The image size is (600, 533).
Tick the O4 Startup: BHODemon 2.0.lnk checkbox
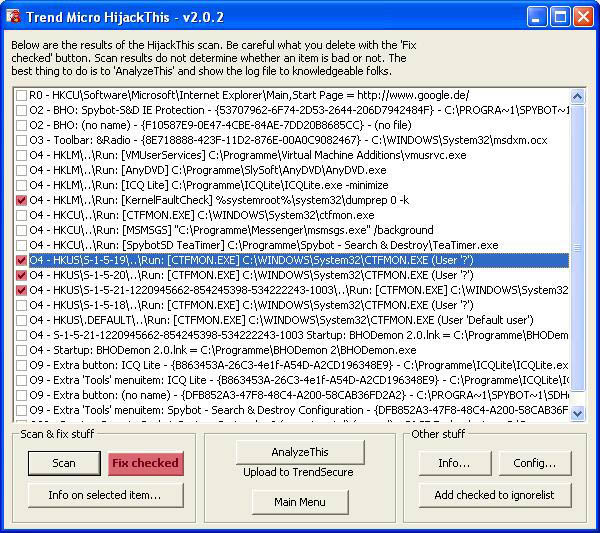point(21,350)
